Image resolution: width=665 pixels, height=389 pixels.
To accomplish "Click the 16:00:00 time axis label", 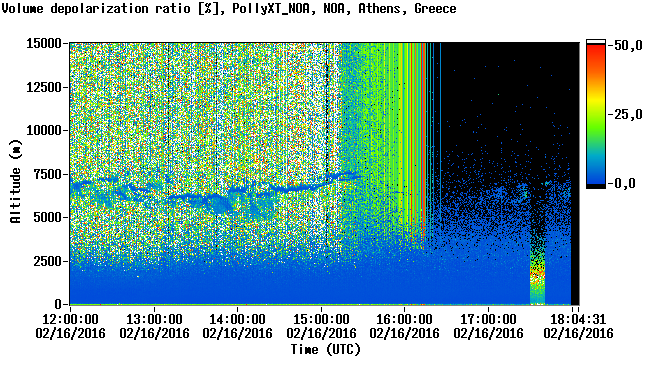I will [x=405, y=319].
